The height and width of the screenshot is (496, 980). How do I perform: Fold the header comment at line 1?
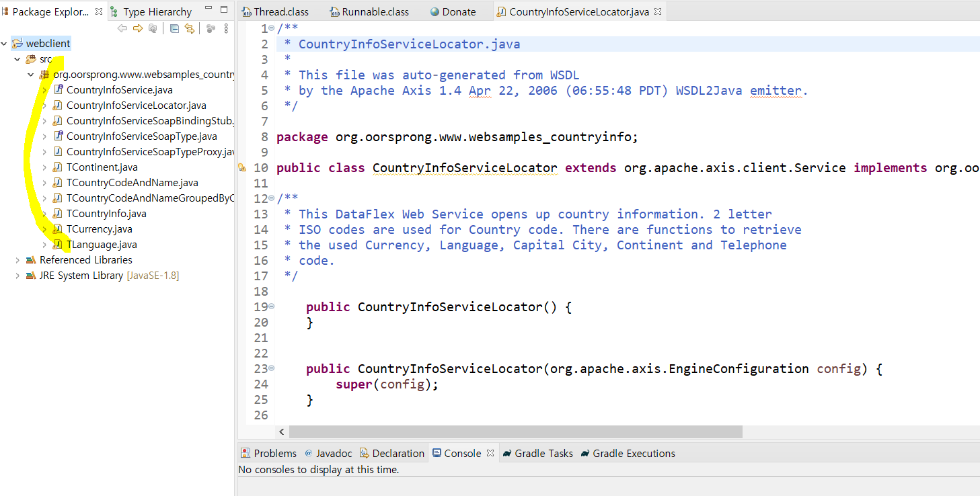click(x=271, y=28)
